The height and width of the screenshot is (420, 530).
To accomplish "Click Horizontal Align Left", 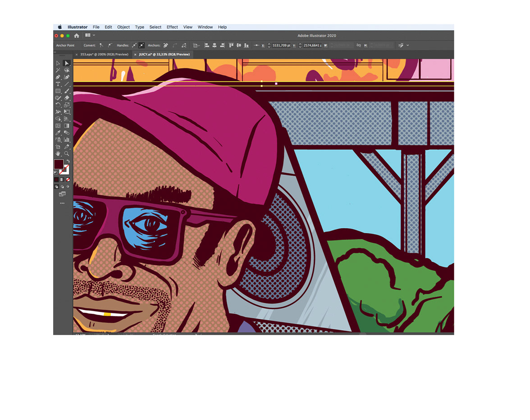I will tap(207, 45).
